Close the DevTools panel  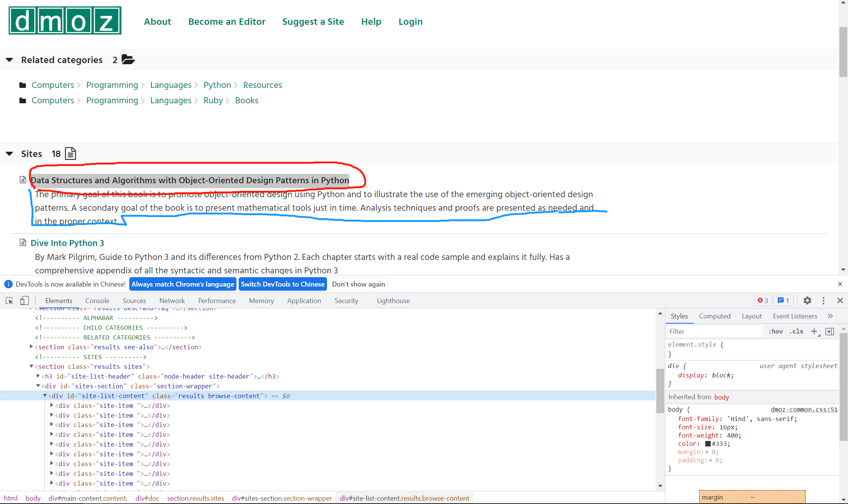(x=840, y=300)
